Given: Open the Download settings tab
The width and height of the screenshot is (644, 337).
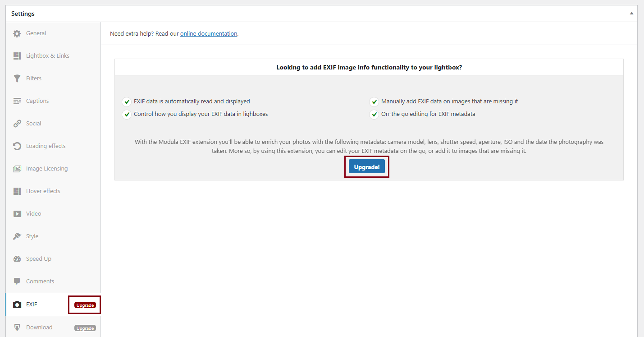Looking at the screenshot, I should pos(39,328).
